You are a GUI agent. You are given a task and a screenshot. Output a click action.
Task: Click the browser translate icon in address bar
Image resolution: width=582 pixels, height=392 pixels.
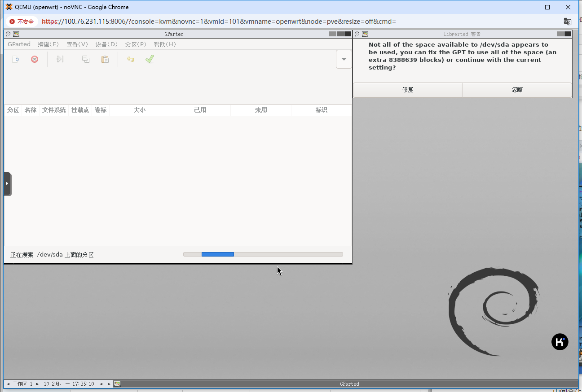[x=568, y=22]
